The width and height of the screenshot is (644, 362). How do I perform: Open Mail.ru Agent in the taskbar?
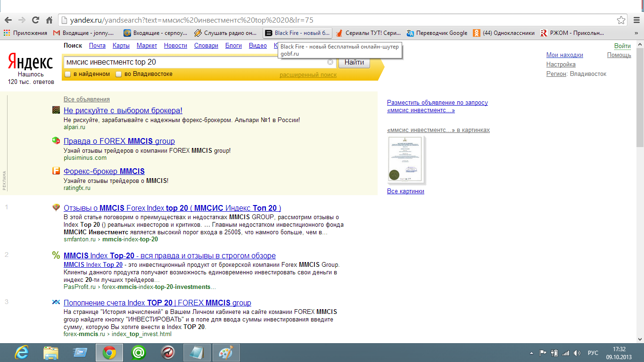[x=139, y=353]
